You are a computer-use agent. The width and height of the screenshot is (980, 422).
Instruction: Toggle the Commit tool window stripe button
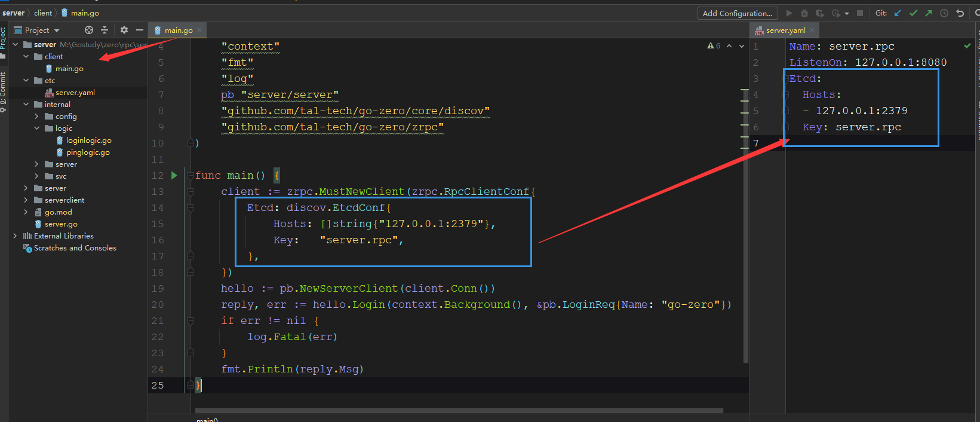[3, 92]
